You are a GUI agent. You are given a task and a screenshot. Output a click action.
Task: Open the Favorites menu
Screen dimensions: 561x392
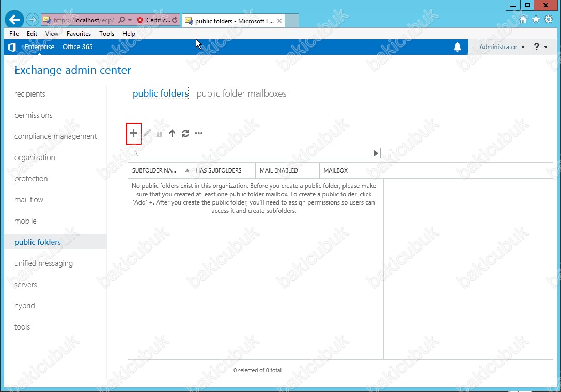coord(79,33)
